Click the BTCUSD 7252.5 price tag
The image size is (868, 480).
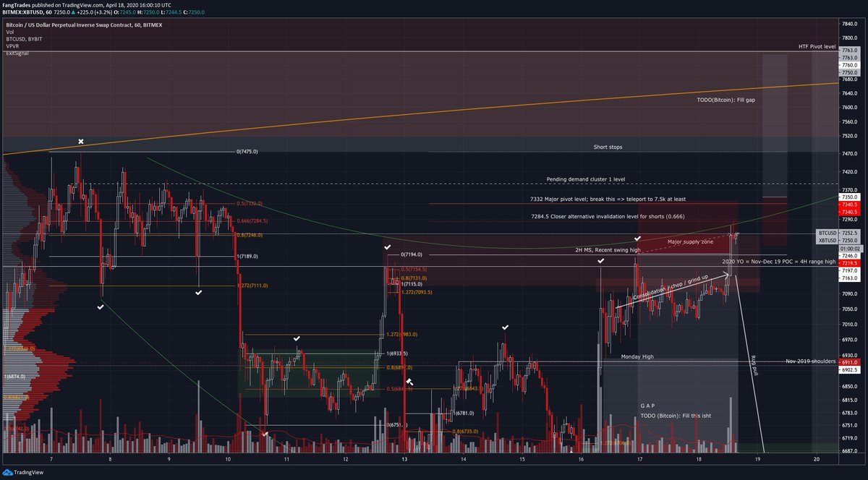pos(838,233)
